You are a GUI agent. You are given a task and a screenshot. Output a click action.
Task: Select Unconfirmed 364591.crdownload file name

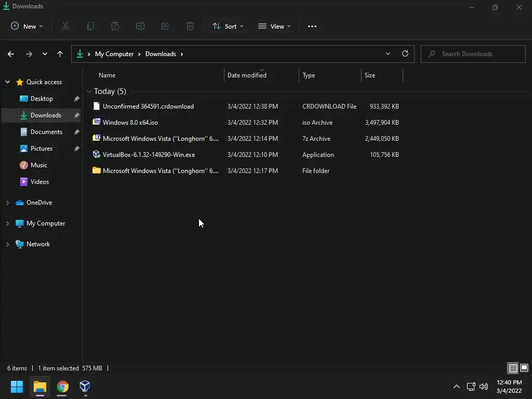[148, 106]
